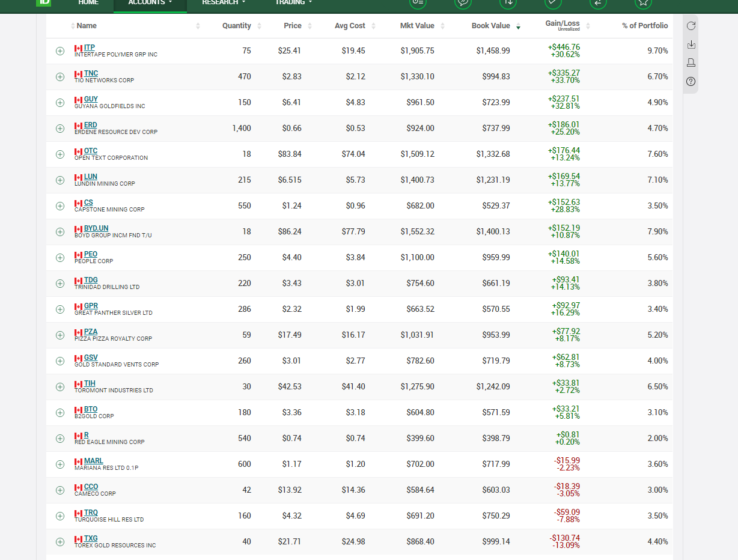Expand the BYD.UN Boyd Group row
Screen dimensions: 738x560
click(x=60, y=232)
